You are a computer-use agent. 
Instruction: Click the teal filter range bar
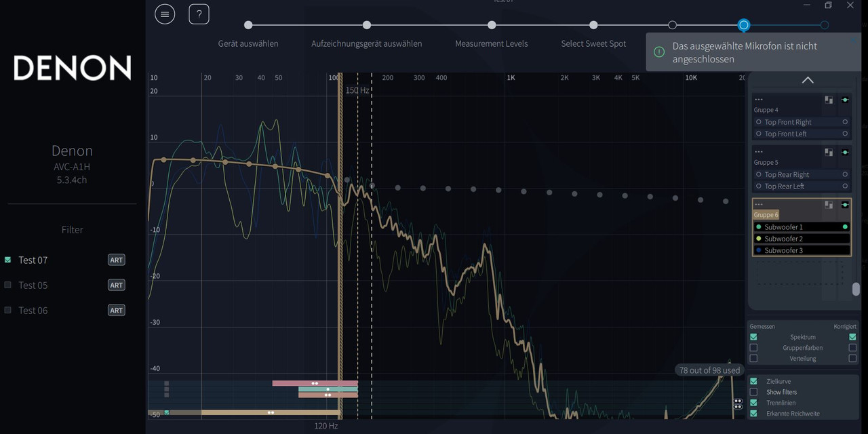coord(328,389)
